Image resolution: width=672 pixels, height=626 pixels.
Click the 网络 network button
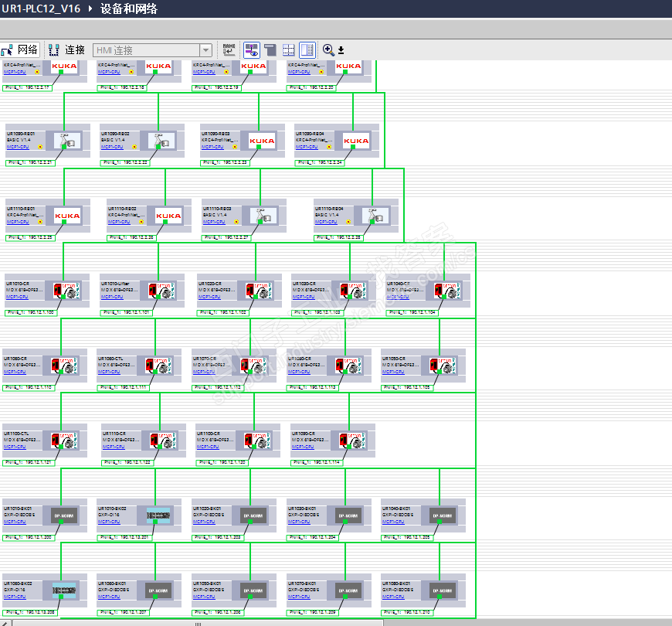click(x=20, y=50)
